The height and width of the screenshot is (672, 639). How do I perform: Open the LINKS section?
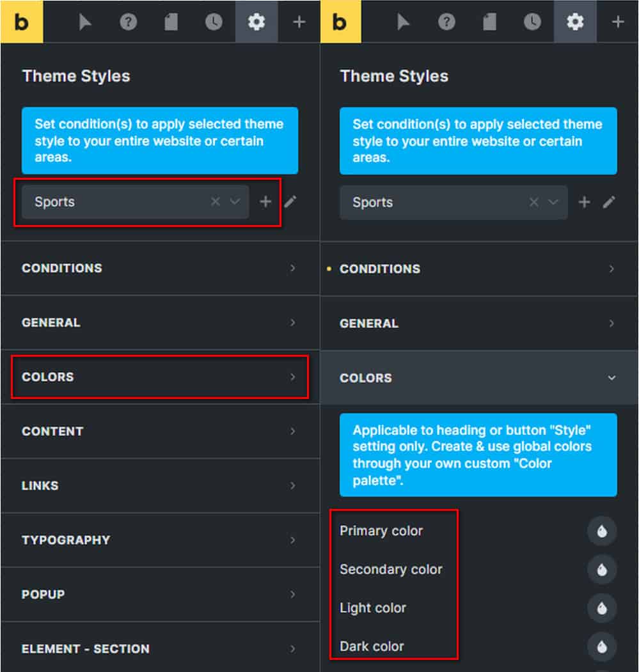click(159, 485)
